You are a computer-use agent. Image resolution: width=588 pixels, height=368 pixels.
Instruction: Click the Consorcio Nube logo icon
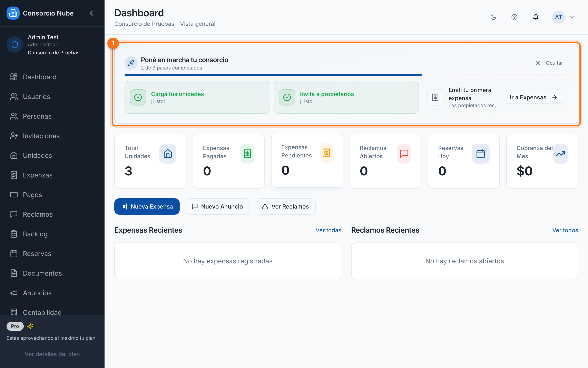13,13
